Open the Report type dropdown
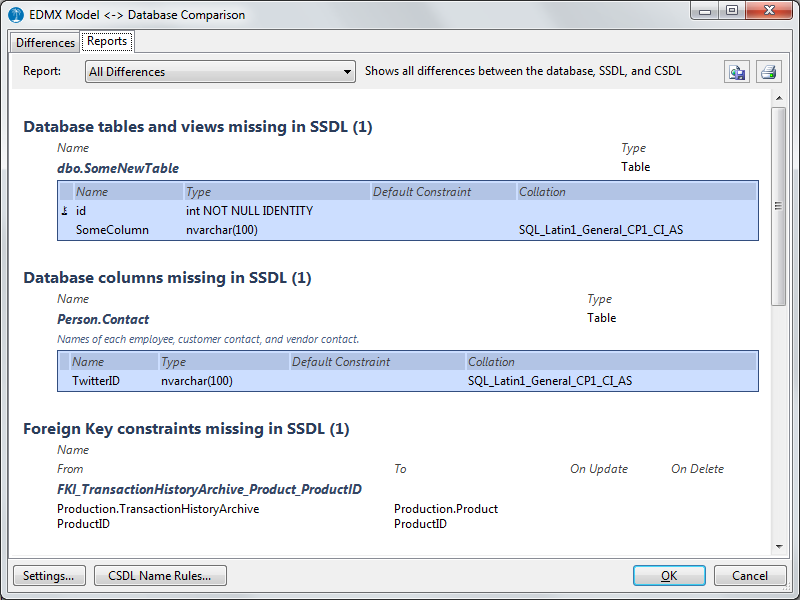 point(220,72)
